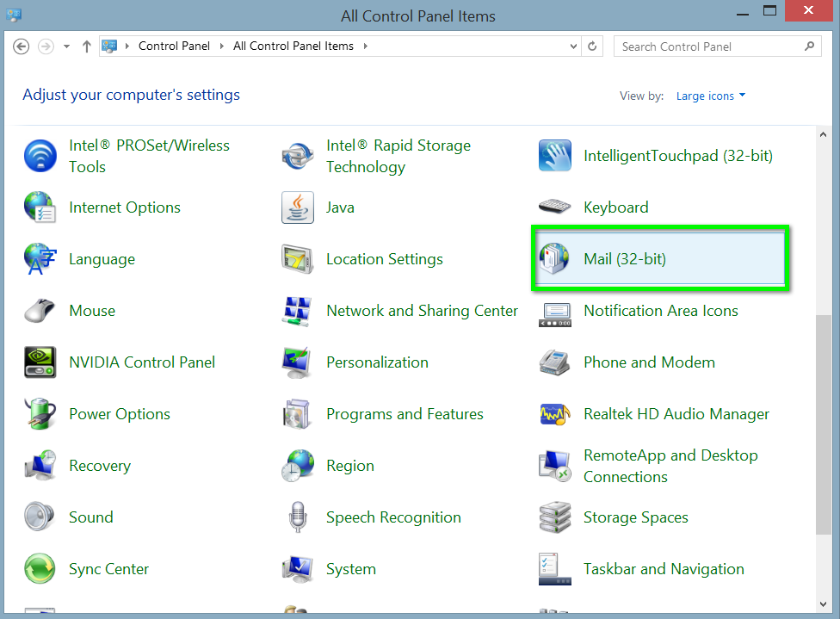
Task: Open the Taskbar and Navigation link
Action: click(664, 569)
